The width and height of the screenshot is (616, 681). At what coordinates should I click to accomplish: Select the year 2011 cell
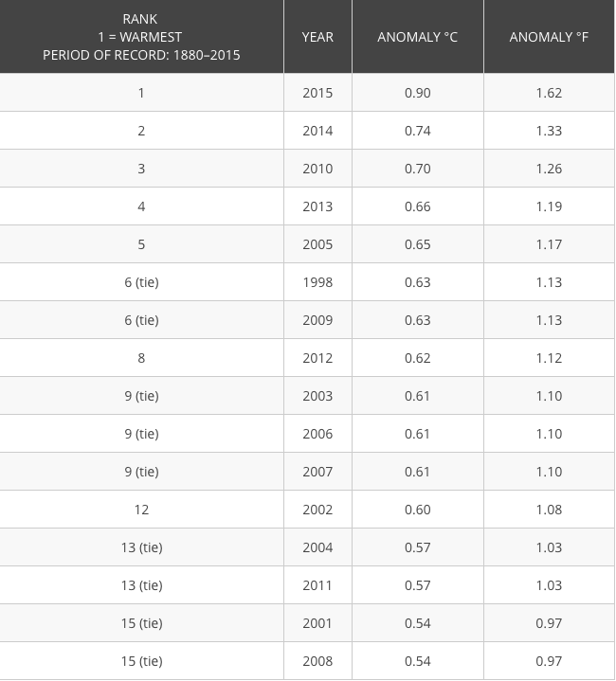[x=317, y=585]
